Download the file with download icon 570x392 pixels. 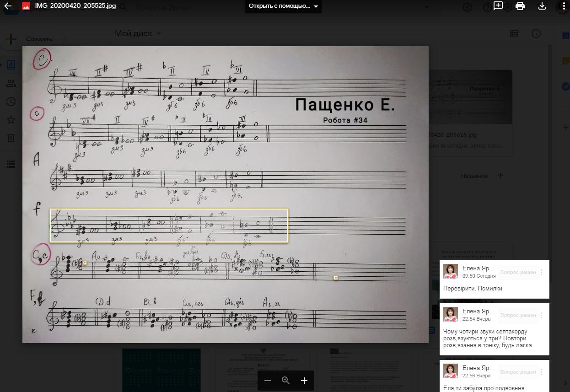(542, 6)
